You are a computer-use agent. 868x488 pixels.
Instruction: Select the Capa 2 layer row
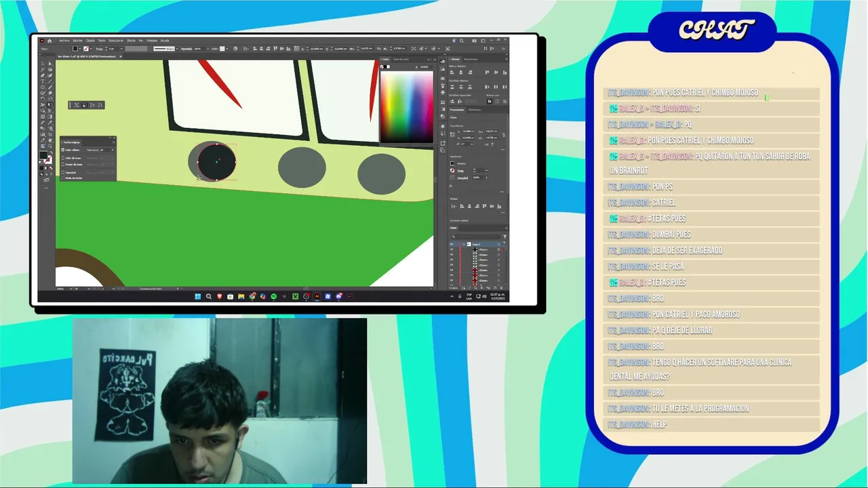pos(478,244)
